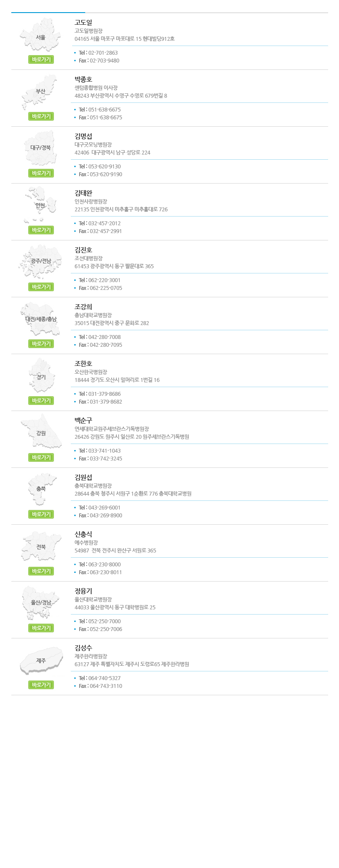The width and height of the screenshot is (339, 868).
Task: Click the Chungbuk (충북) map icon
Action: coord(41,489)
